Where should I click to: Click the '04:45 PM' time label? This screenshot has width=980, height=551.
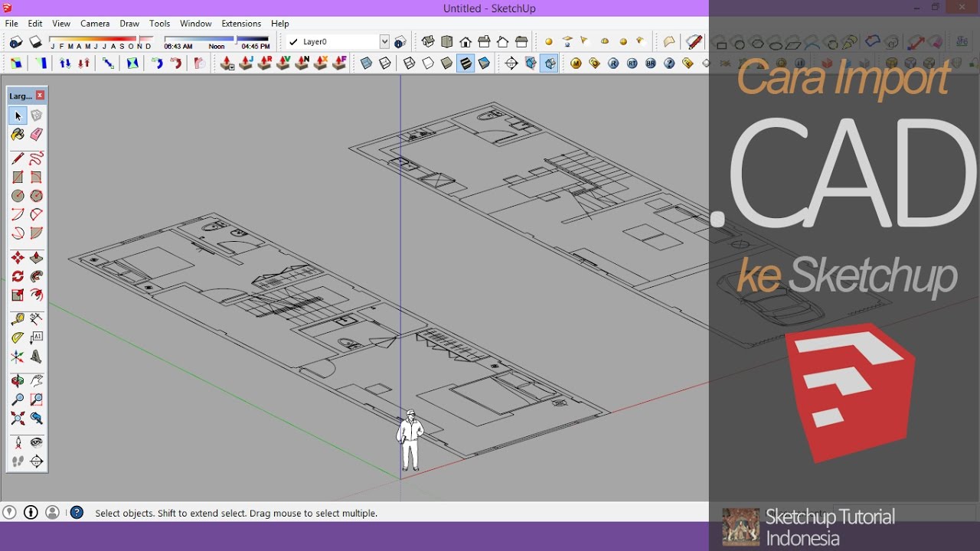(x=255, y=47)
